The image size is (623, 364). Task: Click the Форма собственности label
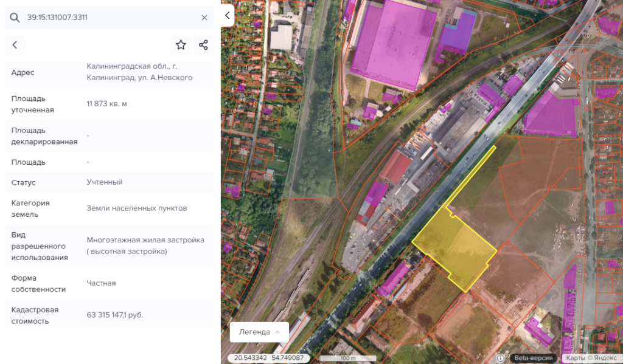point(38,283)
